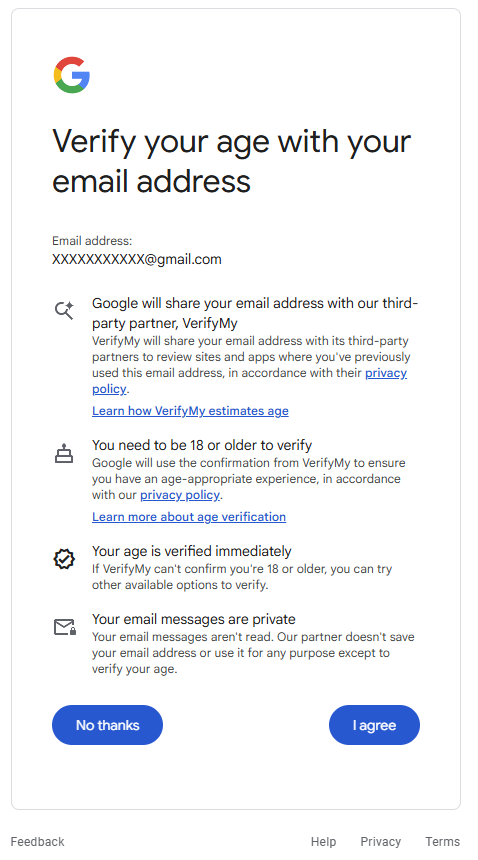Viewport: 478px width, 860px height.
Task: Open Learn more about age verification
Action: (189, 517)
